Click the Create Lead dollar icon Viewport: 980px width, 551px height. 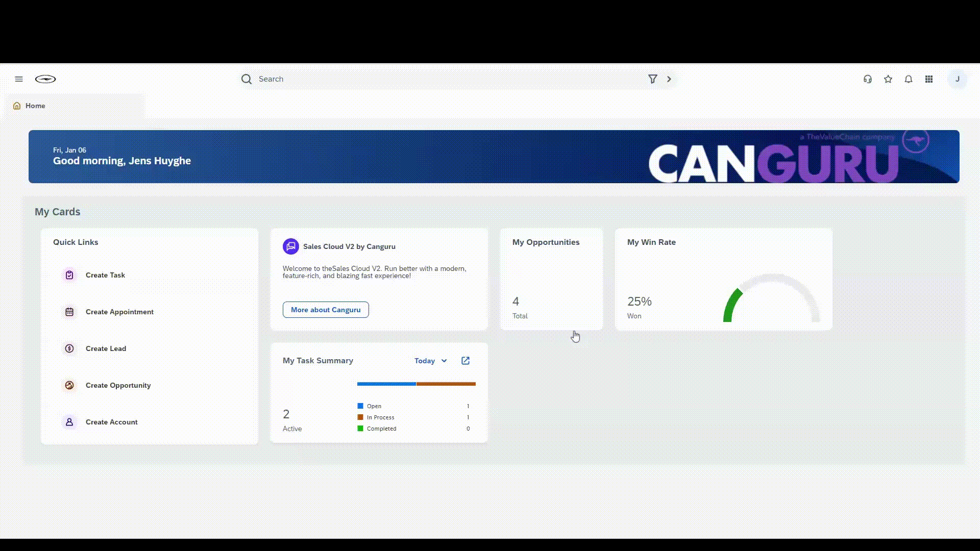pos(69,348)
